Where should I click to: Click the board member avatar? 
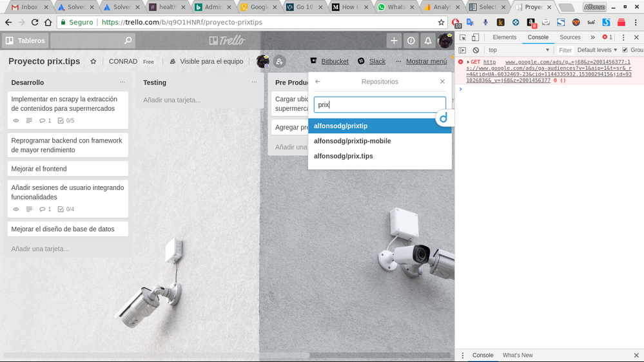[x=263, y=61]
